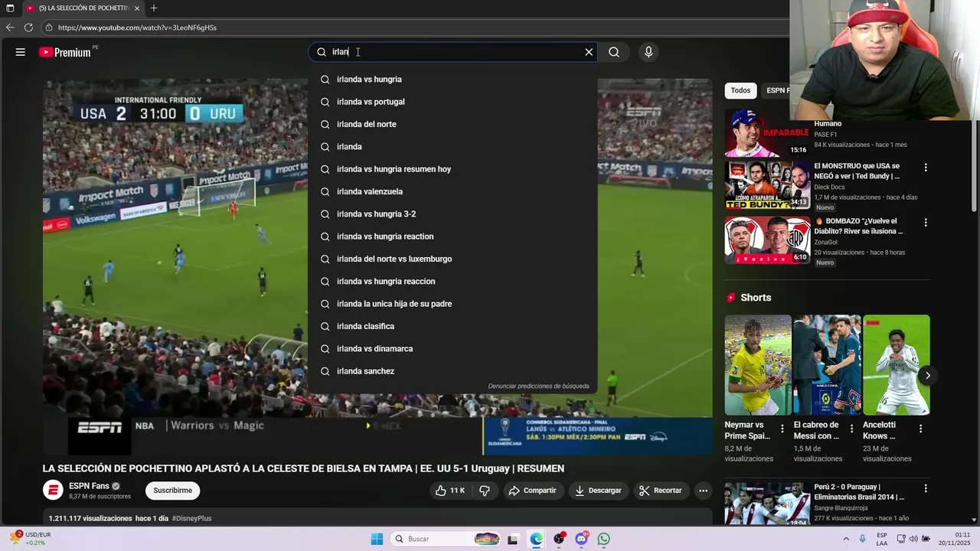Open ESPN Fans channel name link
This screenshot has width=980, height=551.
click(89, 486)
